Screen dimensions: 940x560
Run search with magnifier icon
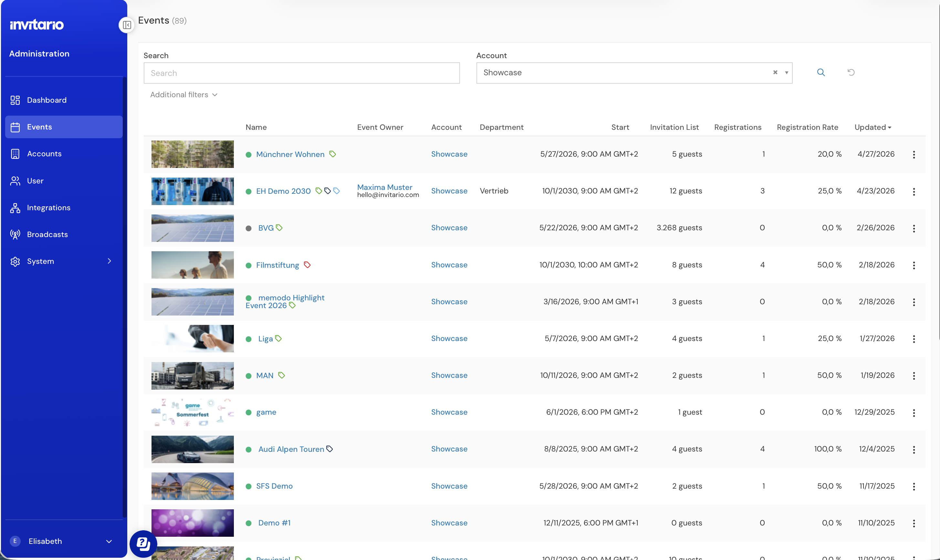(821, 72)
